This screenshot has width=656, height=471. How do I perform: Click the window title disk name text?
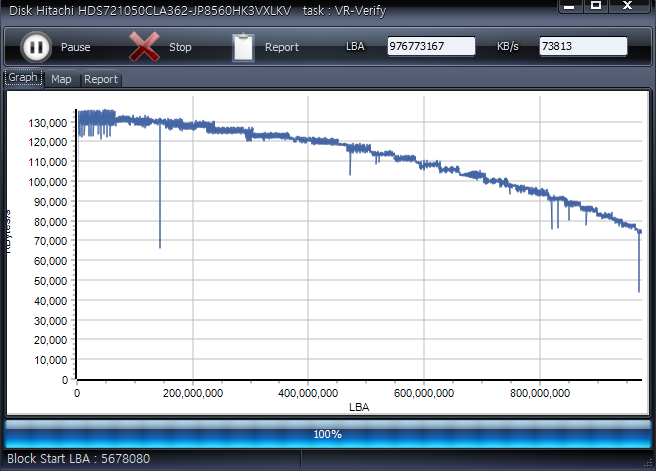click(x=150, y=10)
